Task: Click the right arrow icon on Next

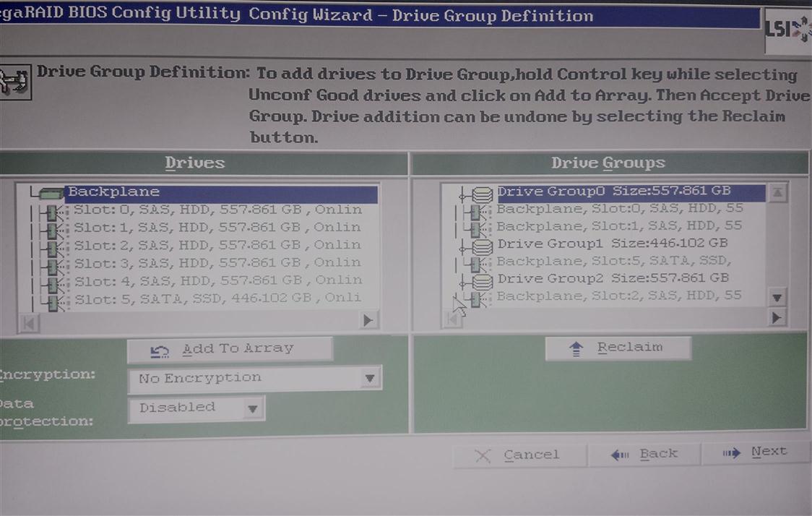Action: 732,453
